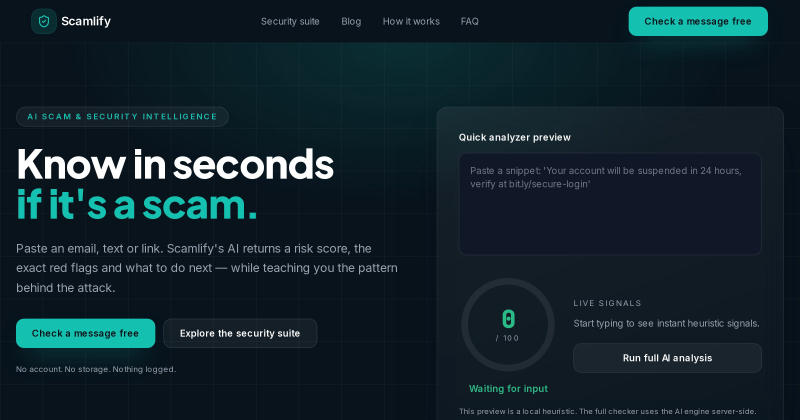Click hero Check a message free button
Screen dimensions: 800x420
(85, 333)
